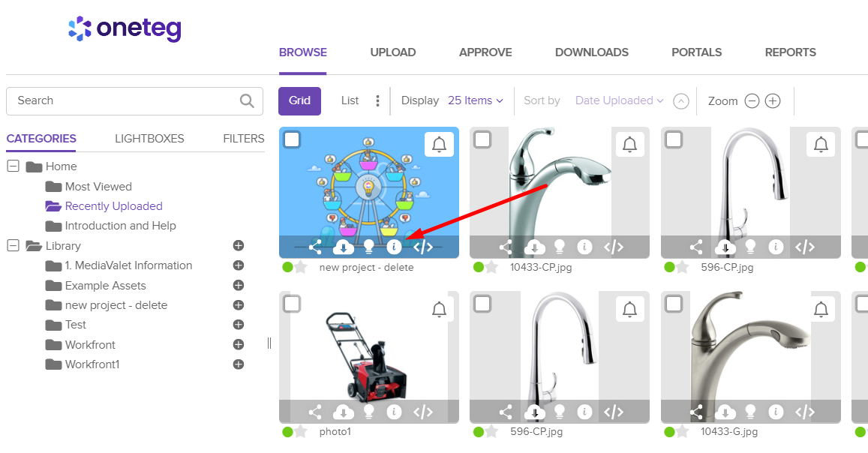Check the snowblower photo1 checkbox
868x453 pixels.
tap(292, 304)
